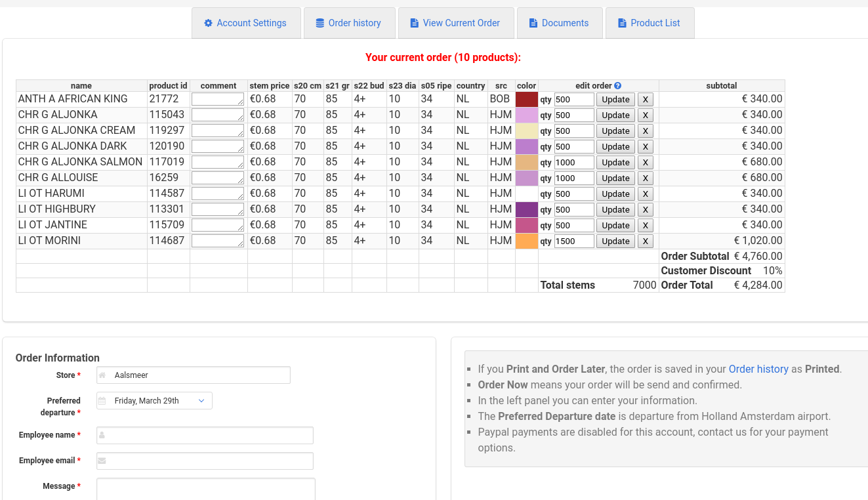Click Update button for LI OT HIGHBURY
This screenshot has height=500, width=868.
615,210
